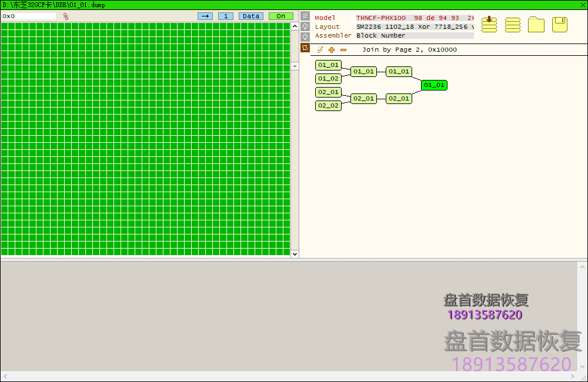
Task: Click the bottom pane scroll up arrow
Action: coord(582,267)
